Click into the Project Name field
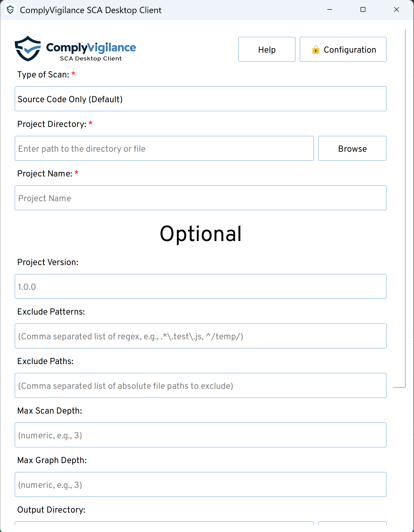Image resolution: width=414 pixels, height=532 pixels. tap(200, 198)
